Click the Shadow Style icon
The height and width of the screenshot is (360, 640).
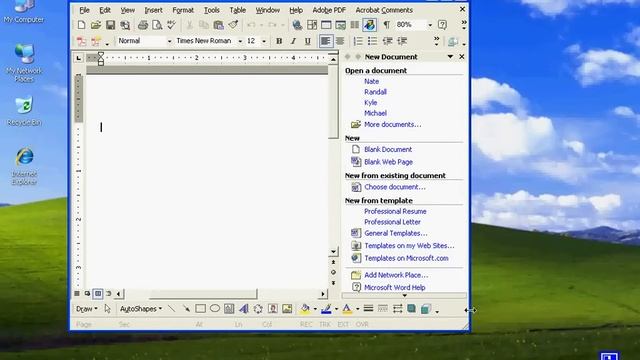(x=411, y=309)
